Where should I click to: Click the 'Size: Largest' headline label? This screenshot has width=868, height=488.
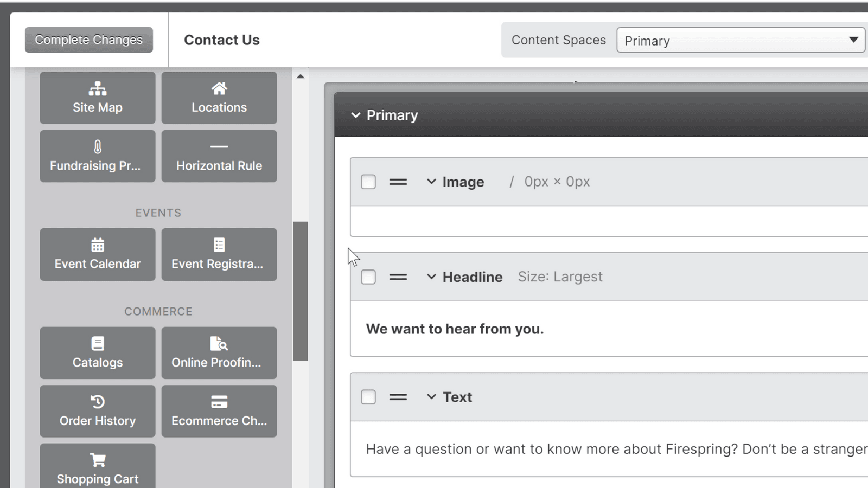[560, 277]
